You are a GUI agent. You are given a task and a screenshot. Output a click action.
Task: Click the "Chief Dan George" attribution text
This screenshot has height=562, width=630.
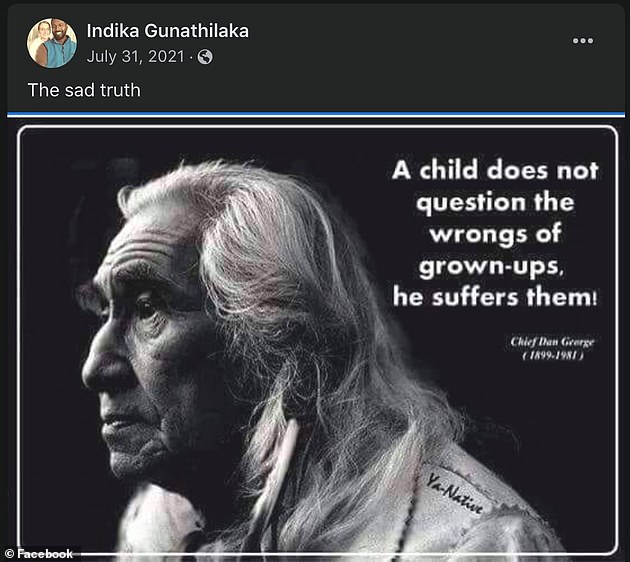tap(552, 342)
